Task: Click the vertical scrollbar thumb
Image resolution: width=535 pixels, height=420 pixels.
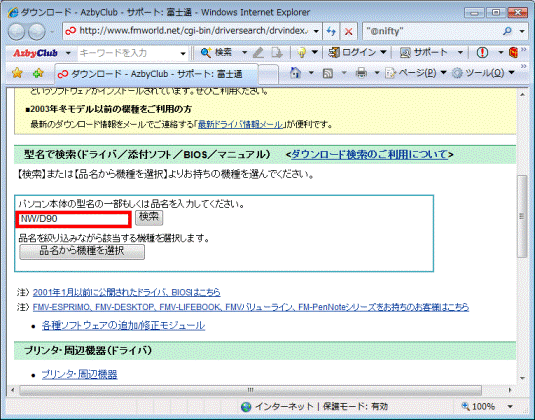Action: tap(522, 216)
